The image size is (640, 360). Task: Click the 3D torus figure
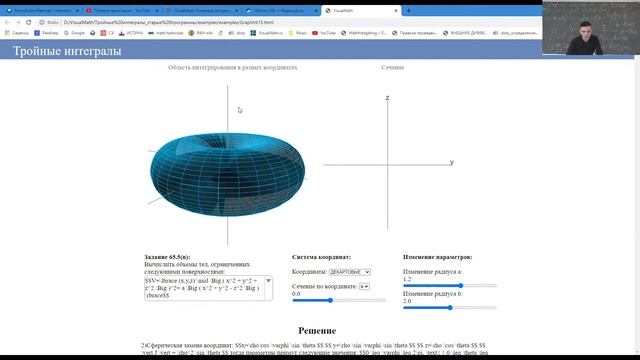[x=228, y=175]
